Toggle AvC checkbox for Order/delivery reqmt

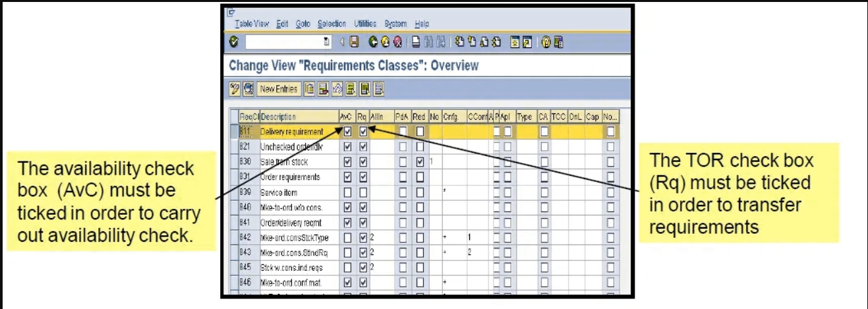point(348,223)
